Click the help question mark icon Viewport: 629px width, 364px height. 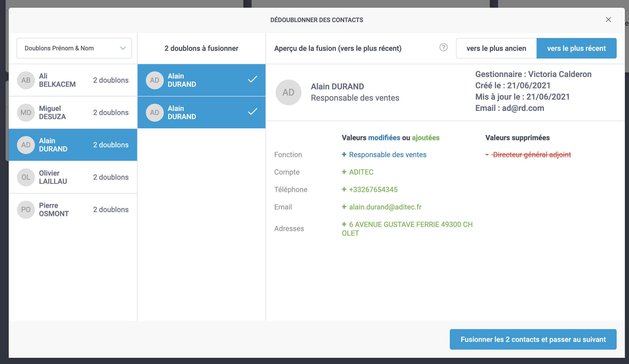[443, 47]
